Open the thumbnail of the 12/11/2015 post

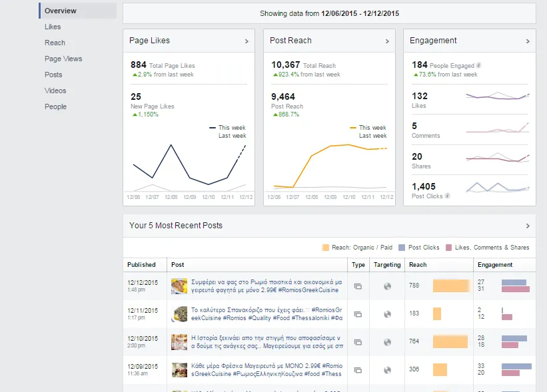point(179,314)
